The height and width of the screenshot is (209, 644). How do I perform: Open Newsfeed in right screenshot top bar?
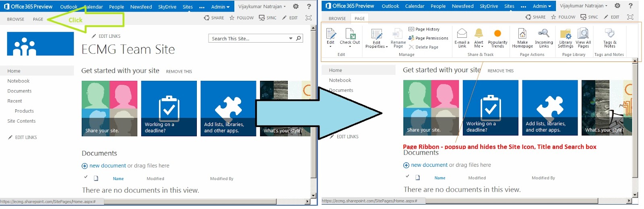pyautogui.click(x=463, y=6)
